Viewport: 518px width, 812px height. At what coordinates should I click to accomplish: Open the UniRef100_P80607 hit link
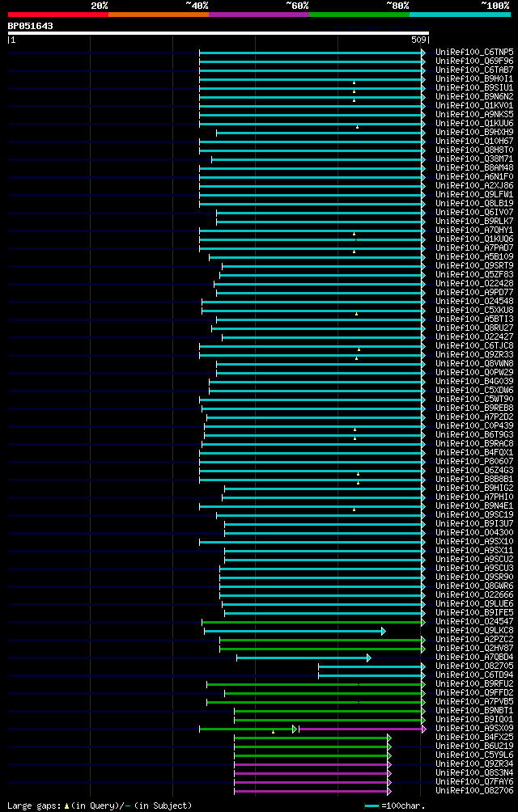pyautogui.click(x=474, y=462)
